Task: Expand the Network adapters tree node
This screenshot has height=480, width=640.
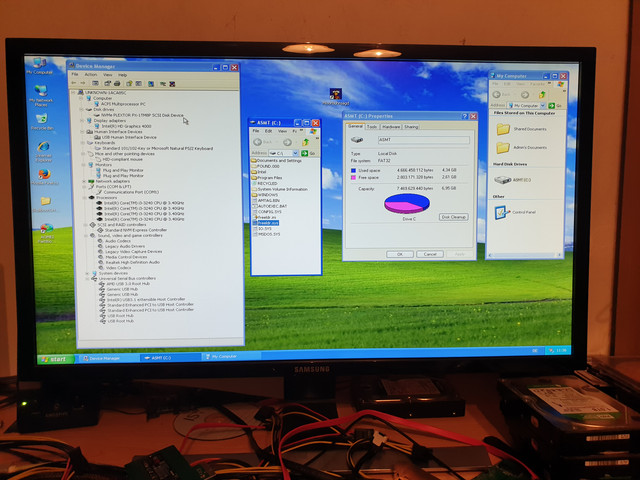Action: click(84, 181)
